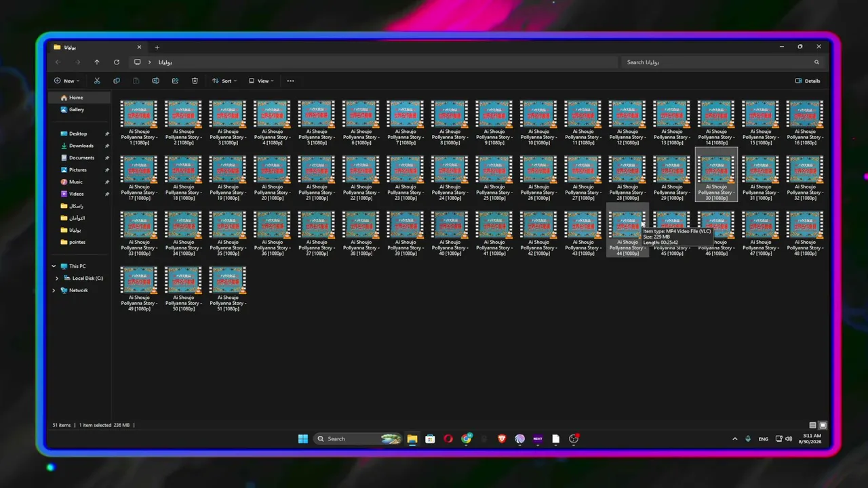Add a new File Explorer tab
868x488 pixels.
coord(157,47)
